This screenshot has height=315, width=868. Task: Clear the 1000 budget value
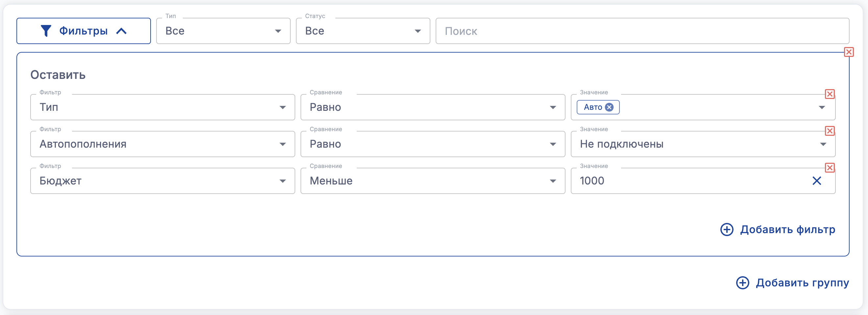[x=817, y=181]
